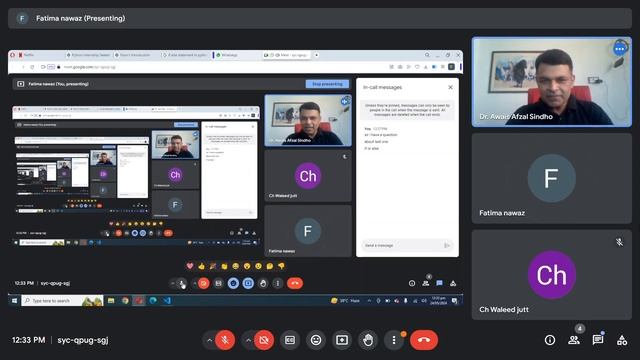Image resolution: width=640 pixels, height=360 pixels.
Task: Expand hidden system tray icons chevron on shared taskbar
Action: tap(369, 300)
